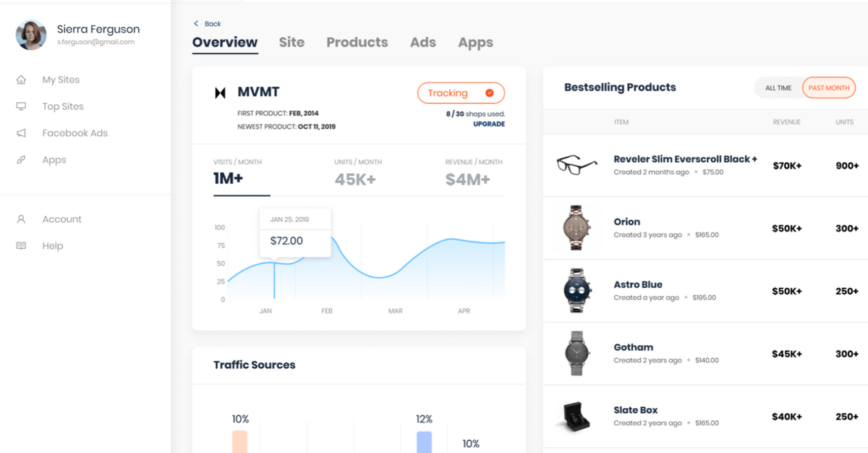
Task: Select the Visits / Month 1M+ metric
Action: (242, 173)
